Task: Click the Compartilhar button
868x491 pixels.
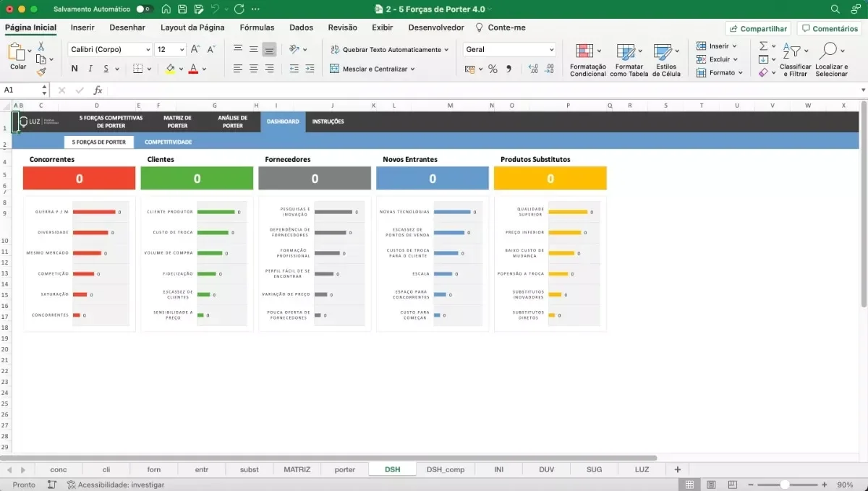Action: [758, 28]
